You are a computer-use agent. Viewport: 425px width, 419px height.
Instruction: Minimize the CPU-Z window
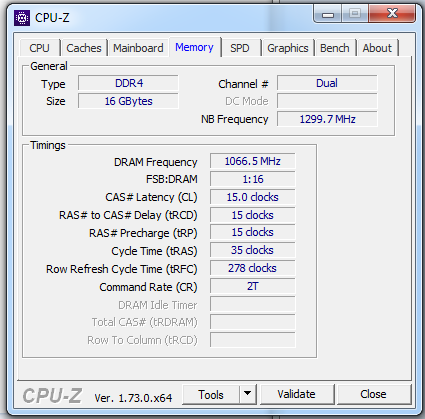click(328, 14)
